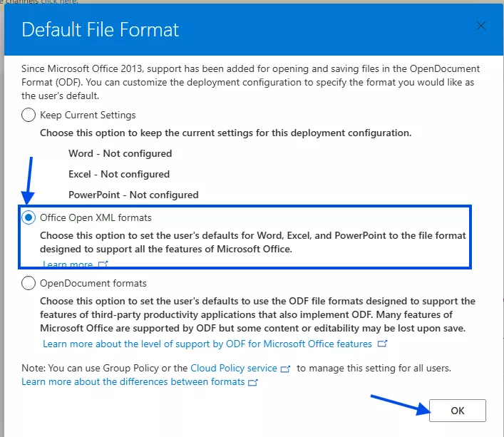Click the 'OpenDocument formats' label text
Viewport: 504px width, 437px height.
pos(93,283)
